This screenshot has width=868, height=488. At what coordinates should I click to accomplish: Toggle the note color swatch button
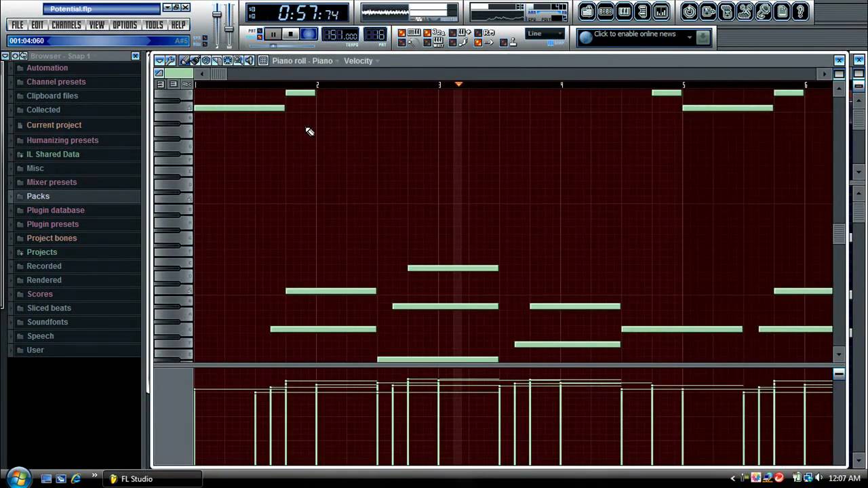179,73
